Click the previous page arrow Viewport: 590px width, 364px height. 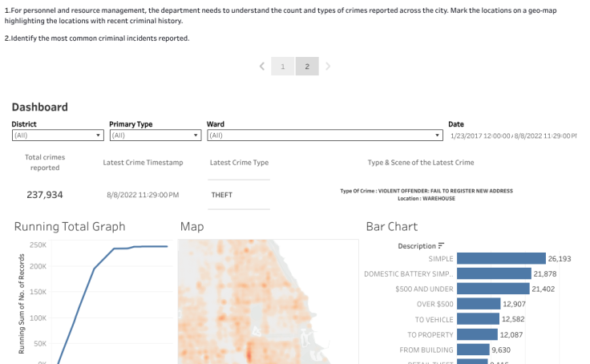coord(262,67)
